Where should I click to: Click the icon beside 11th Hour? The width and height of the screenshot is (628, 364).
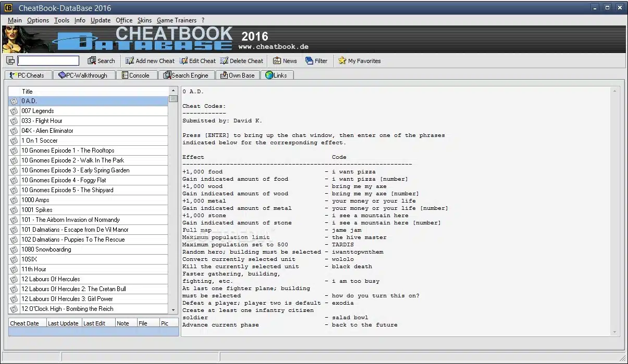(x=14, y=269)
